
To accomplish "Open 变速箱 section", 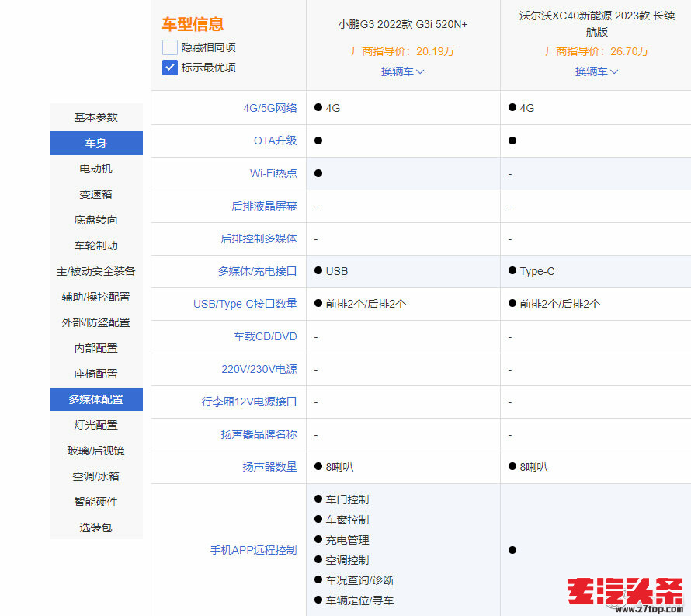I will [x=96, y=194].
